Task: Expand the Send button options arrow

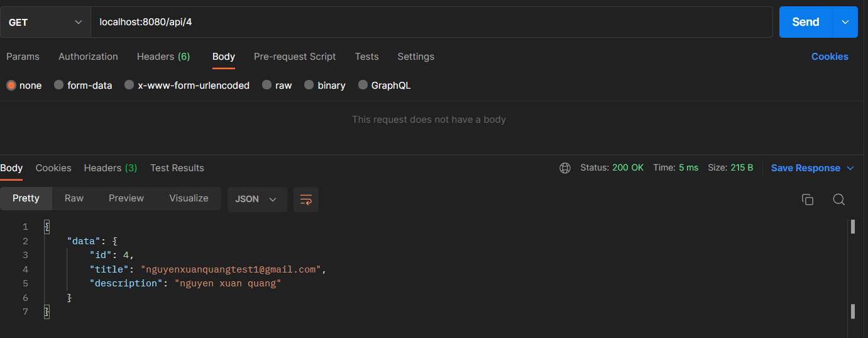Action: coord(845,22)
